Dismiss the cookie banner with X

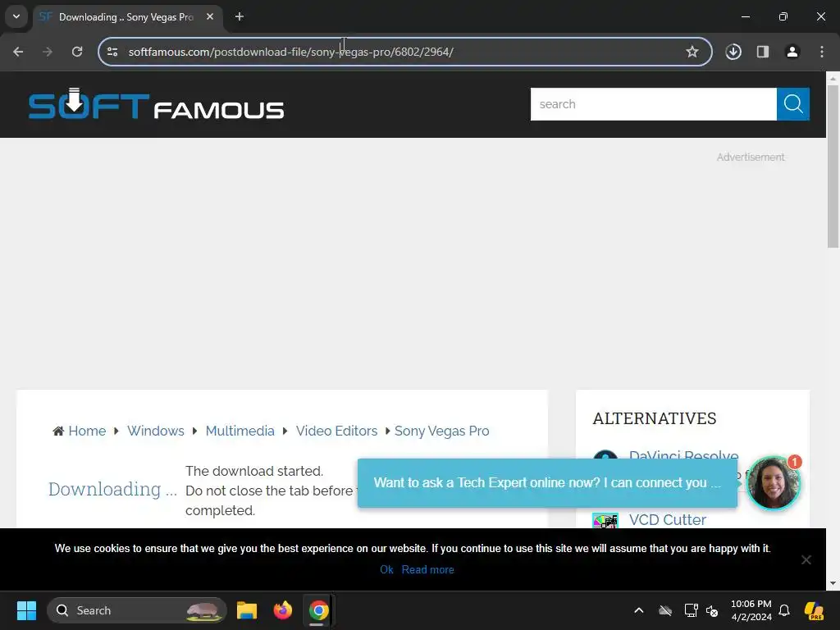[x=806, y=559]
